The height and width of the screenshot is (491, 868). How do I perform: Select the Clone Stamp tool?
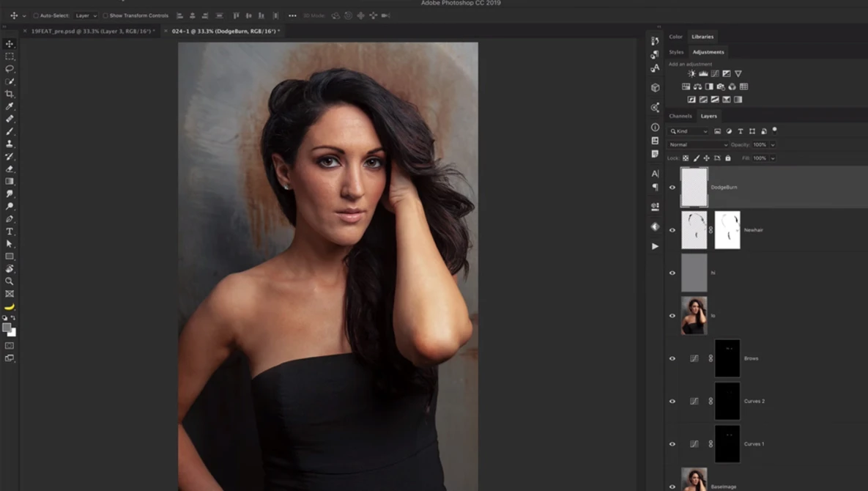(10, 144)
